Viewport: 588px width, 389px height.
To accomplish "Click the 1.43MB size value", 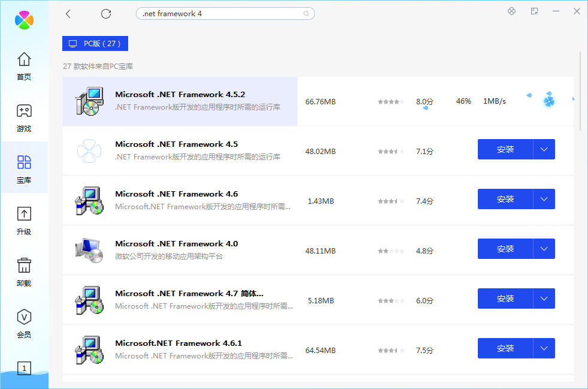I will 320,201.
